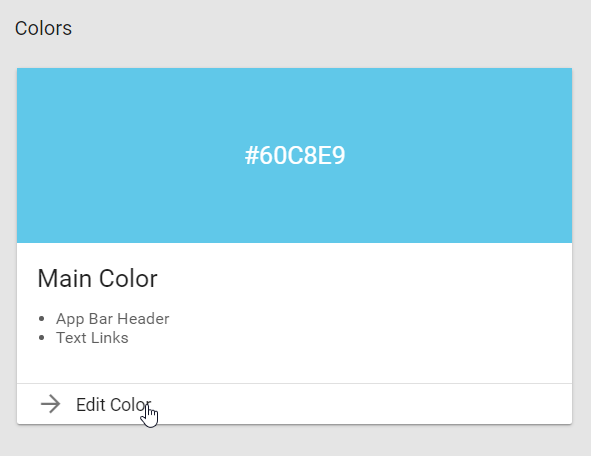This screenshot has width=591, height=456.
Task: Click the Colors section heading
Action: (x=43, y=28)
